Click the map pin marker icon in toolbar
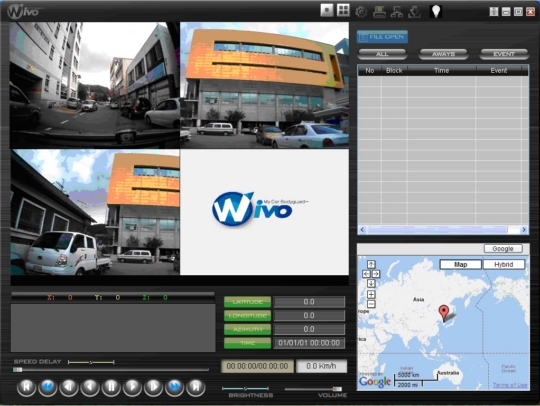This screenshot has width=540, height=406. coord(436,12)
